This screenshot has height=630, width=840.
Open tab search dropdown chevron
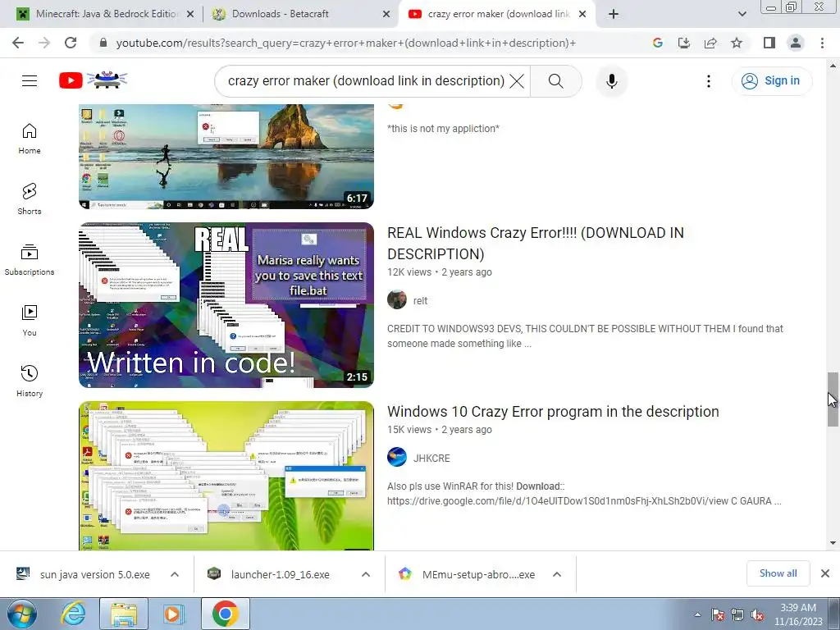click(x=742, y=15)
